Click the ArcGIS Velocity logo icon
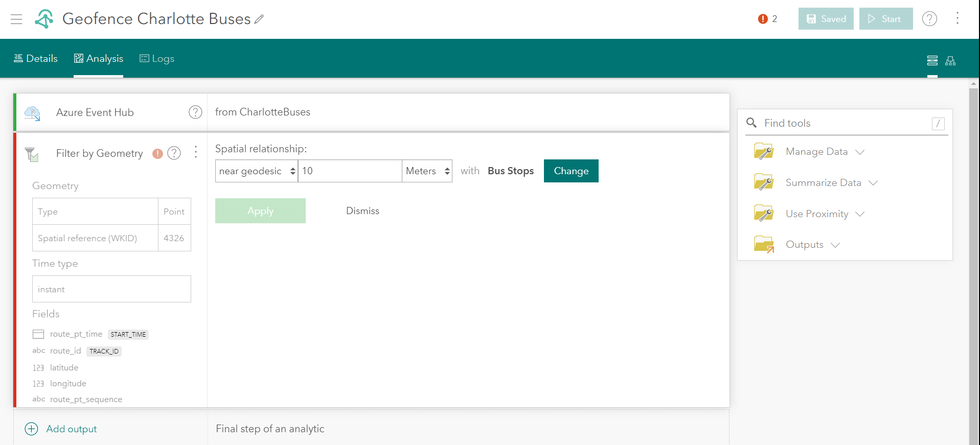Viewport: 980px width, 445px height. tap(44, 19)
